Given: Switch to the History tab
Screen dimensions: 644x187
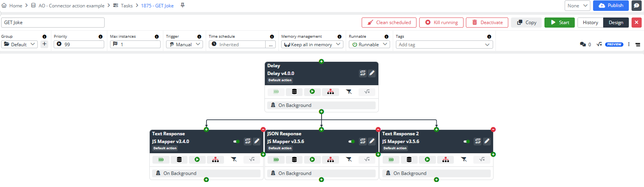Looking at the screenshot, I should pyautogui.click(x=590, y=23).
